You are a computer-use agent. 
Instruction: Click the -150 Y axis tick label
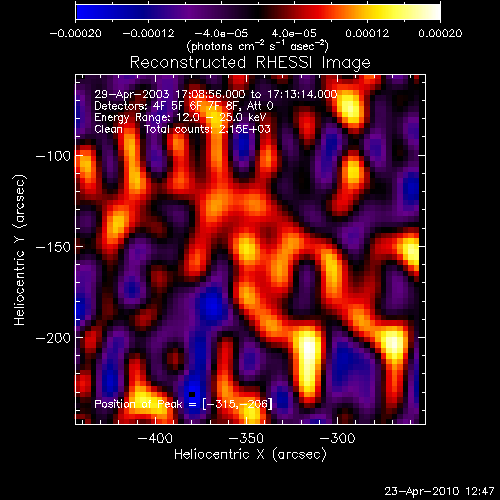click(x=53, y=247)
